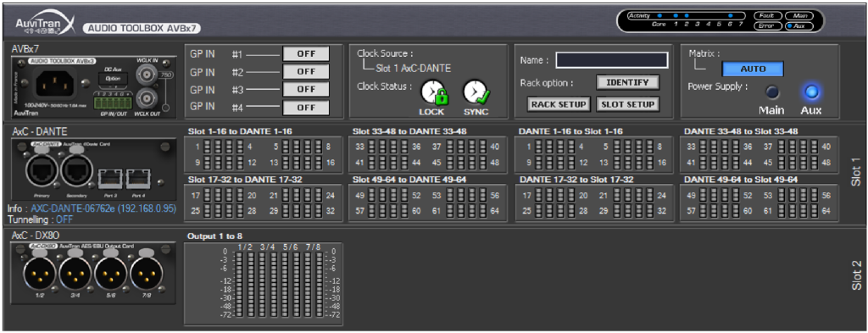Screen dimensions: 868x333
Task: Toggle GP IN #2 OFF button
Action: click(x=306, y=71)
